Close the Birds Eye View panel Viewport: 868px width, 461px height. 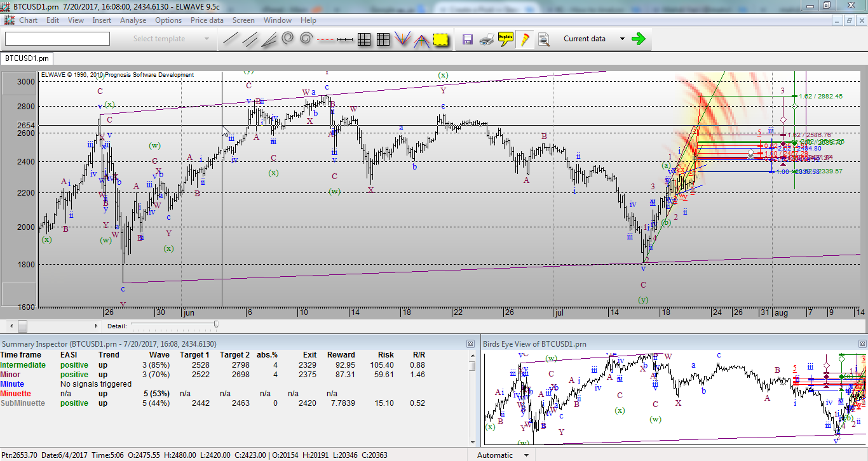[862, 344]
